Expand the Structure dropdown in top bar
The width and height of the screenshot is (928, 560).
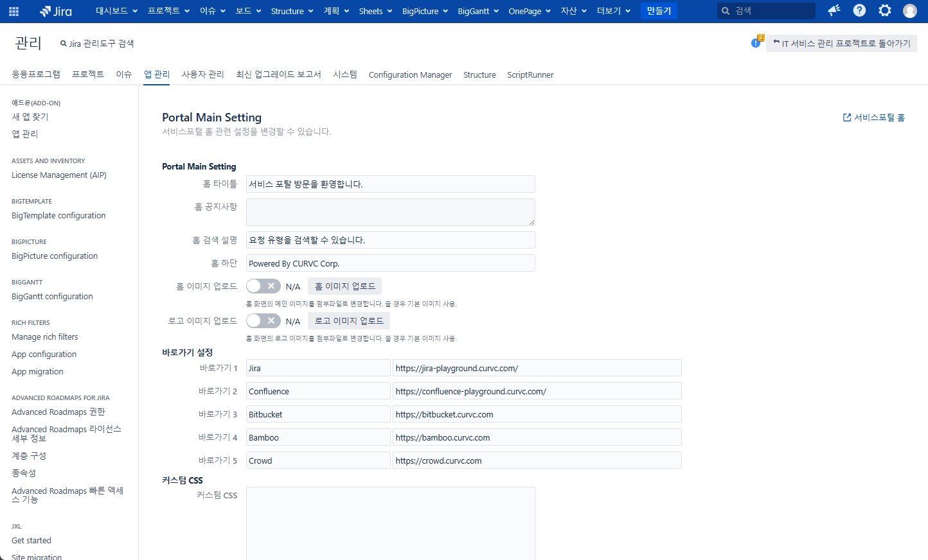pos(292,11)
